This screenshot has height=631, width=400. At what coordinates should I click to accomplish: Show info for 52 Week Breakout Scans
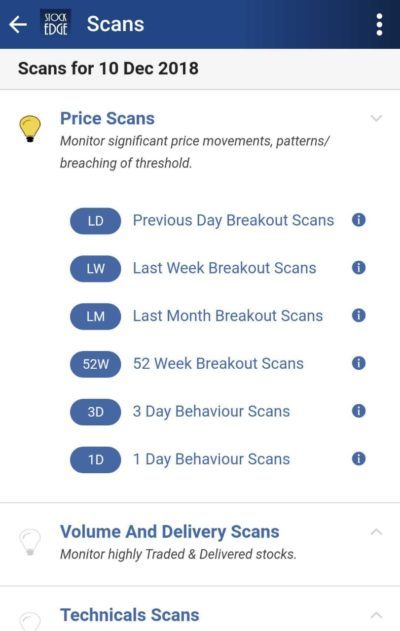(x=359, y=363)
